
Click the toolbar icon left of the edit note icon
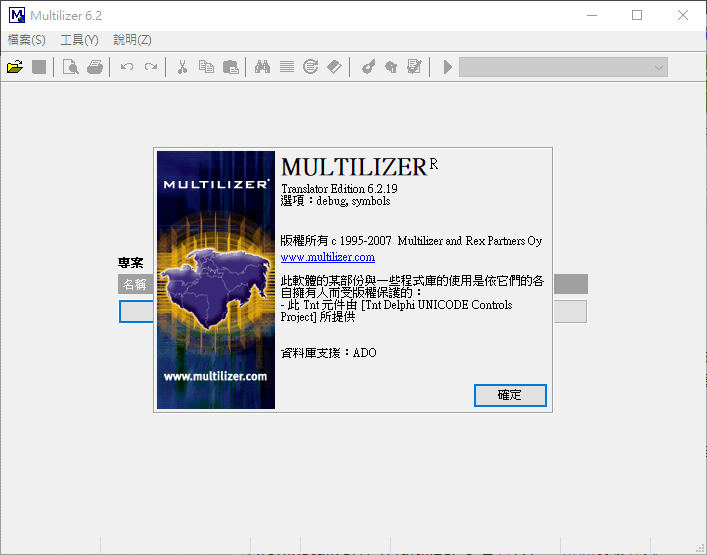click(391, 67)
